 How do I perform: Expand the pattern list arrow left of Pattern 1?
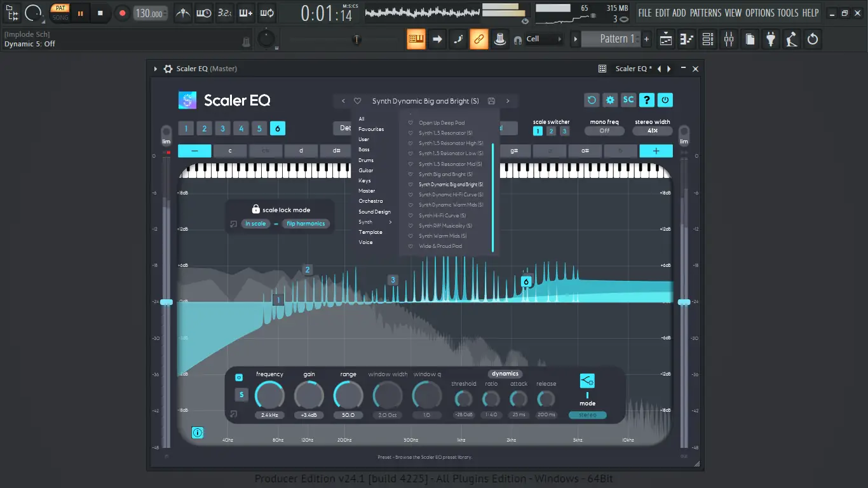576,39
